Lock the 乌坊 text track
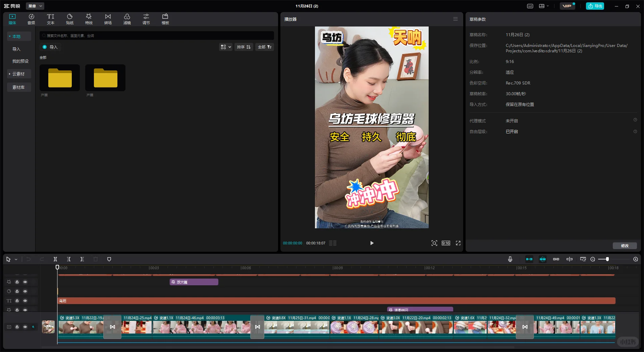644x352 pixels. 17,301
